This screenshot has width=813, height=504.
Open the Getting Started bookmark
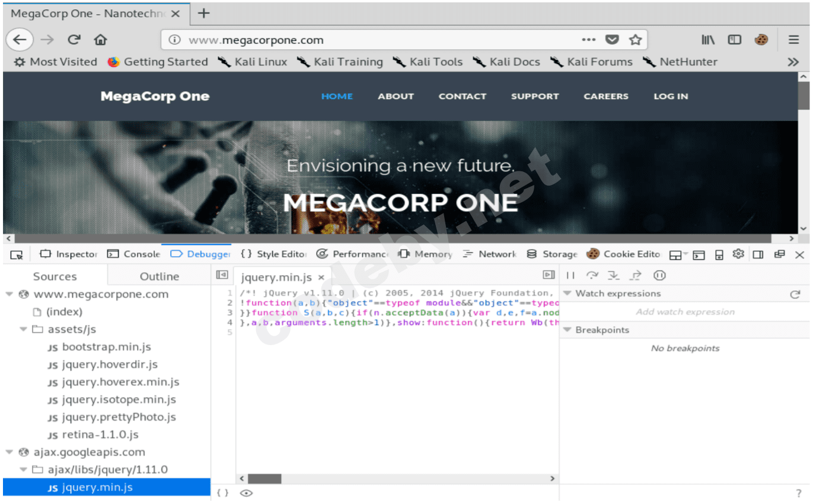[x=158, y=62]
